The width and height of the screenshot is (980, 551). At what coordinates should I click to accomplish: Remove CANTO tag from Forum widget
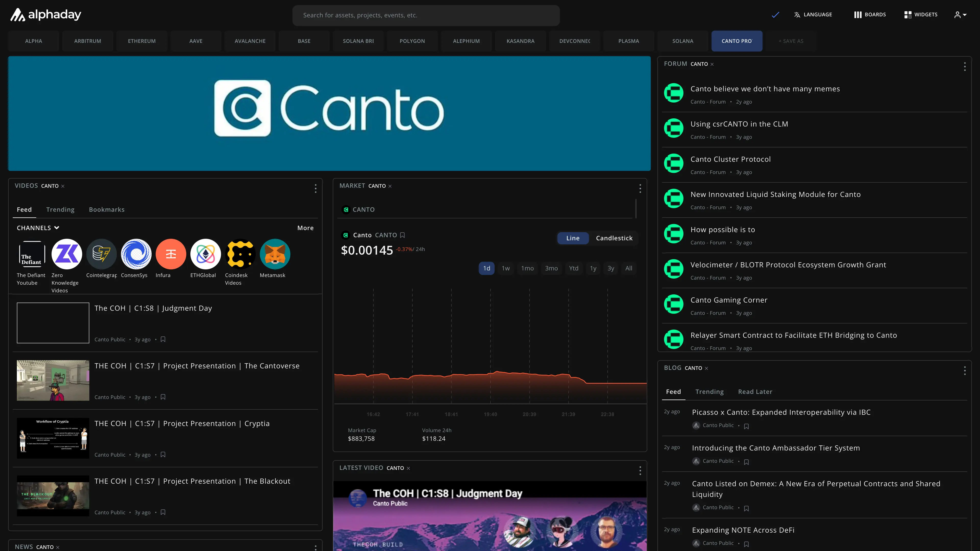[x=712, y=64]
